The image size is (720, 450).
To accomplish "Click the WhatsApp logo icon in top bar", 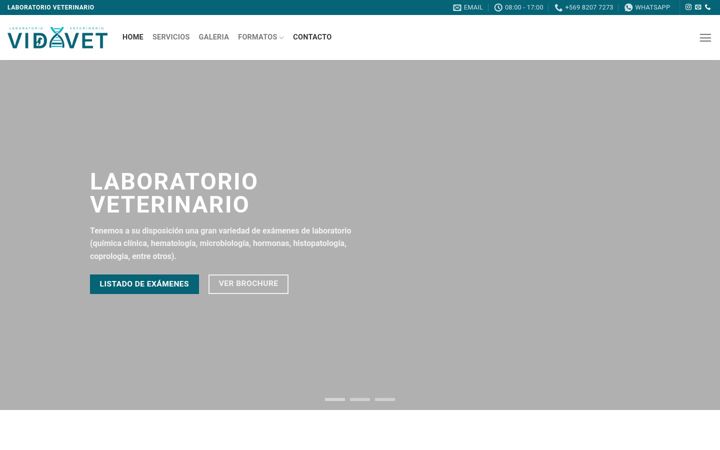I will tap(628, 7).
